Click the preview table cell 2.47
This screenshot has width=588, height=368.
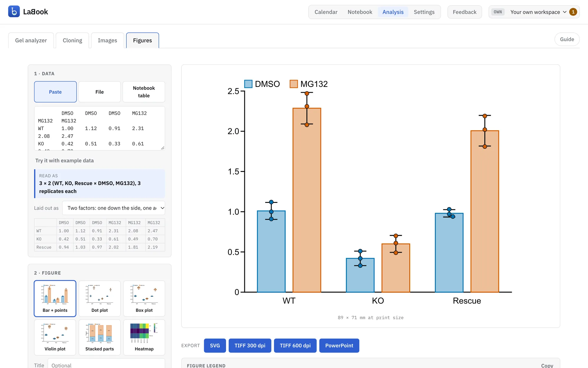click(x=155, y=231)
